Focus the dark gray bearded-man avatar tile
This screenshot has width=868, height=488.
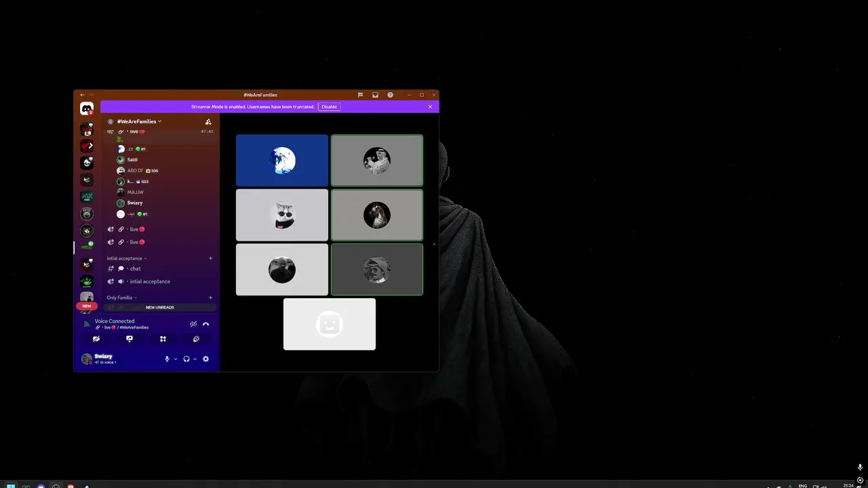tap(376, 269)
